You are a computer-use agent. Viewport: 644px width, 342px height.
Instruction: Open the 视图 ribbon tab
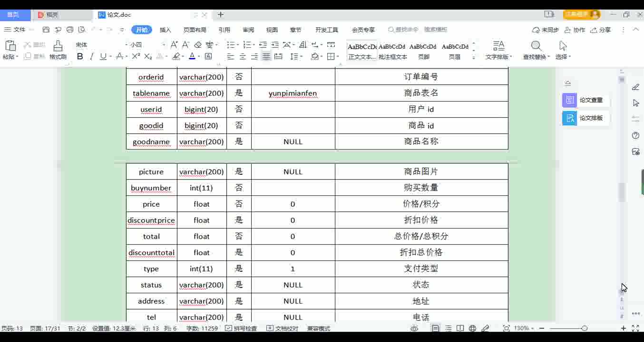pos(272,30)
